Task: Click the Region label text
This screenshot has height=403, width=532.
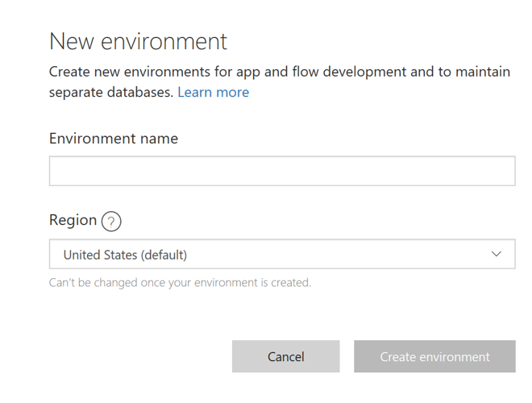Action: click(x=73, y=220)
